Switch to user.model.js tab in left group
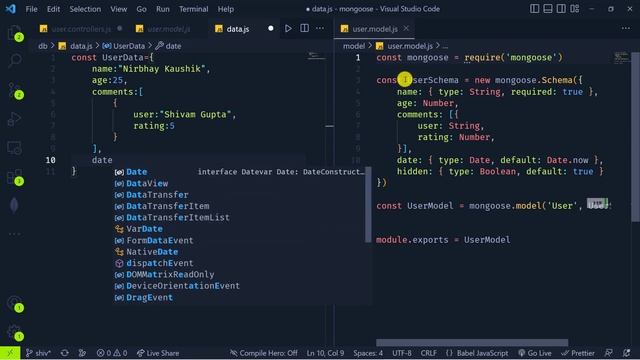This screenshot has width=640, height=360. (169, 29)
